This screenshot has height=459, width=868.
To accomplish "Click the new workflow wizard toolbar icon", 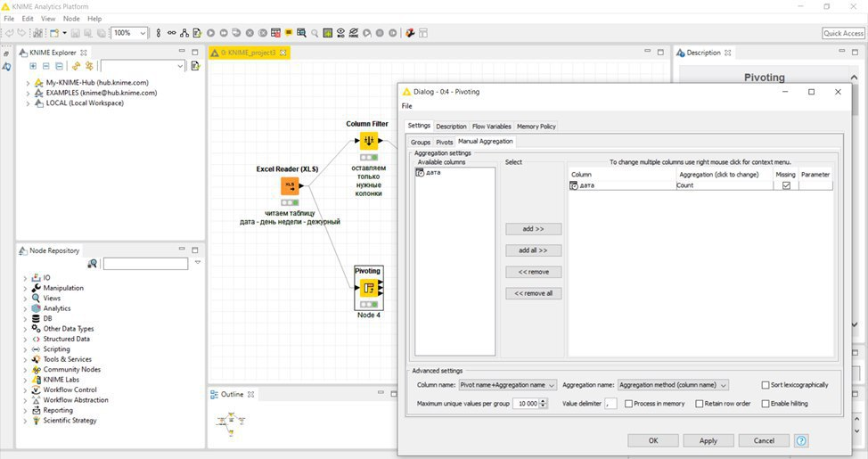I will click(x=54, y=33).
